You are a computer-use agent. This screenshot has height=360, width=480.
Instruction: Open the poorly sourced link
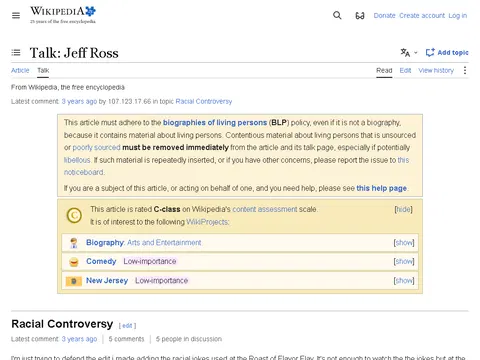(x=96, y=147)
